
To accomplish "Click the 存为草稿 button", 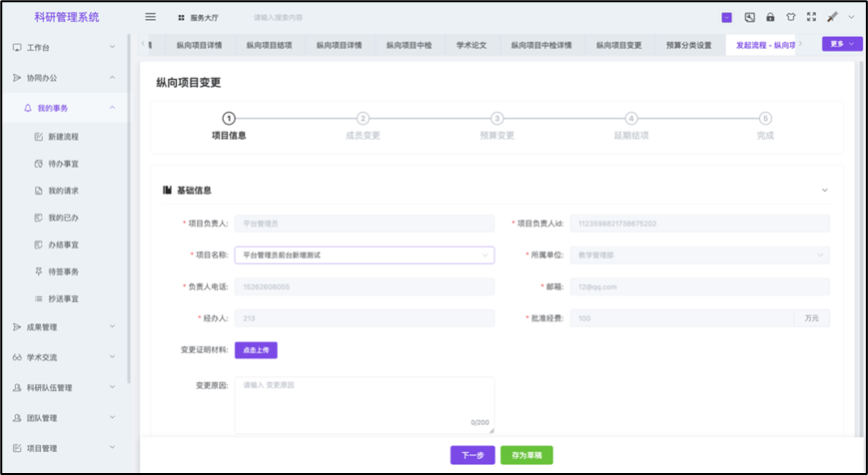I will click(526, 455).
